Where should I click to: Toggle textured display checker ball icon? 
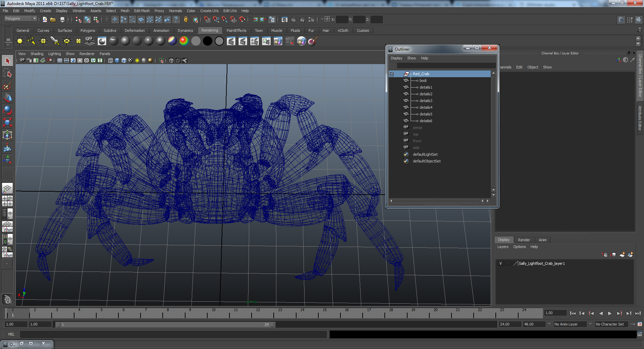pos(130,60)
